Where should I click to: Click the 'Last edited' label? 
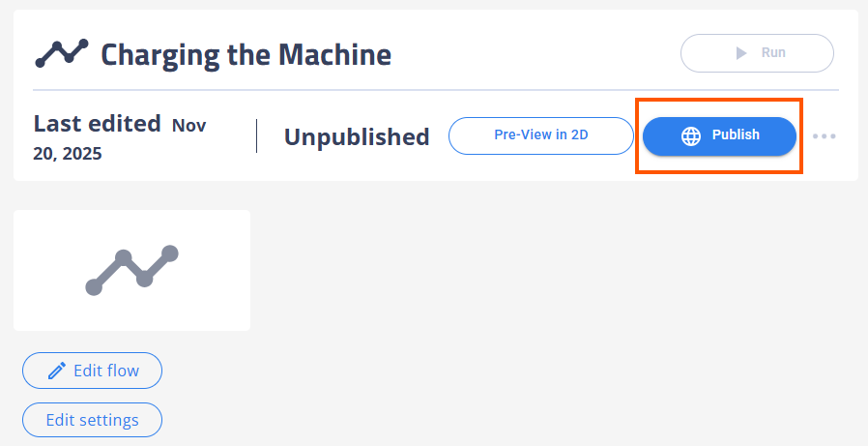pos(97,124)
